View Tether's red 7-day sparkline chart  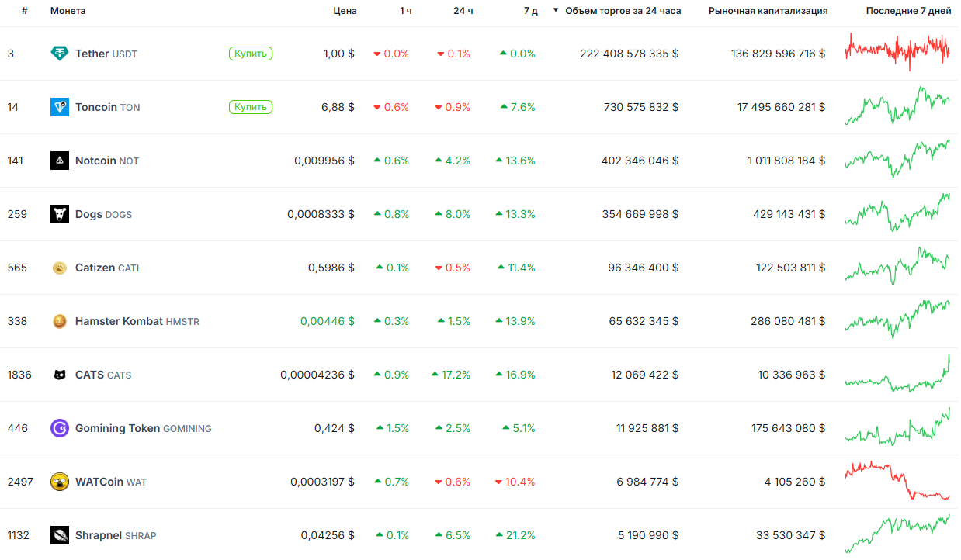(897, 51)
